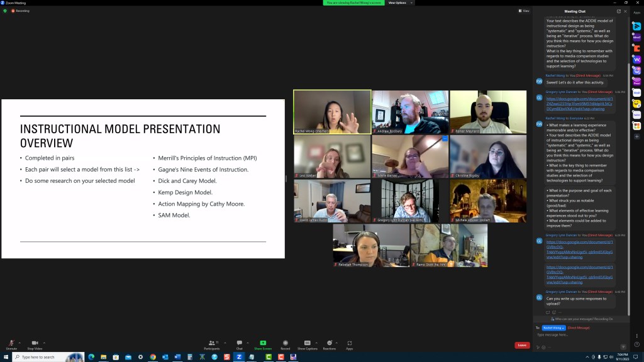
Task: Click the Chat icon in toolbar
Action: 239,343
